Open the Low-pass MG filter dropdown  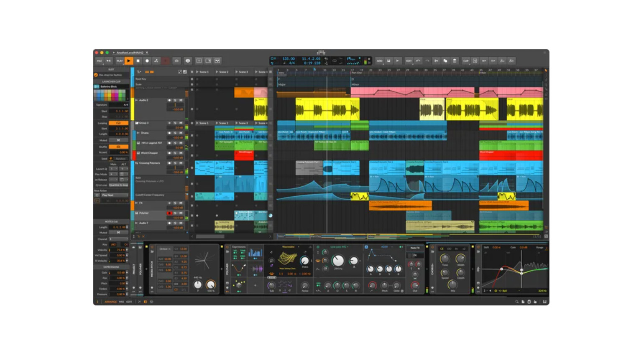point(339,247)
